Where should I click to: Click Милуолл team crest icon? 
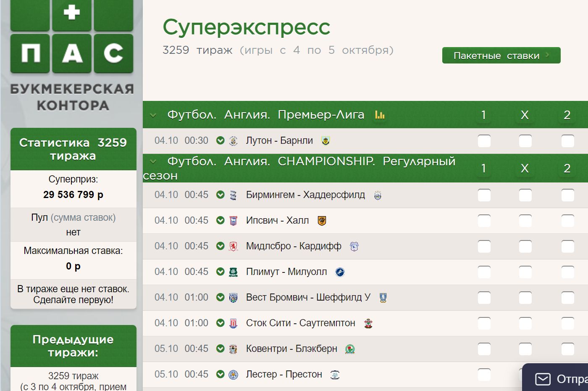[340, 272]
